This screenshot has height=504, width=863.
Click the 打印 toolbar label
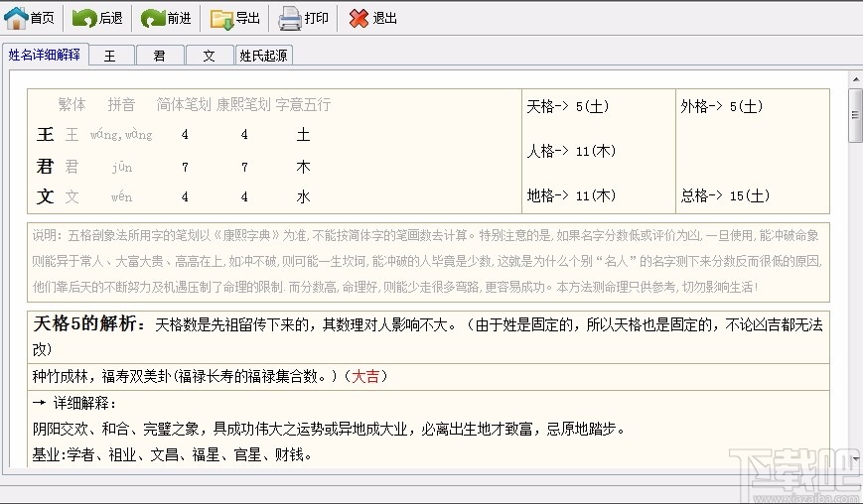click(x=317, y=18)
